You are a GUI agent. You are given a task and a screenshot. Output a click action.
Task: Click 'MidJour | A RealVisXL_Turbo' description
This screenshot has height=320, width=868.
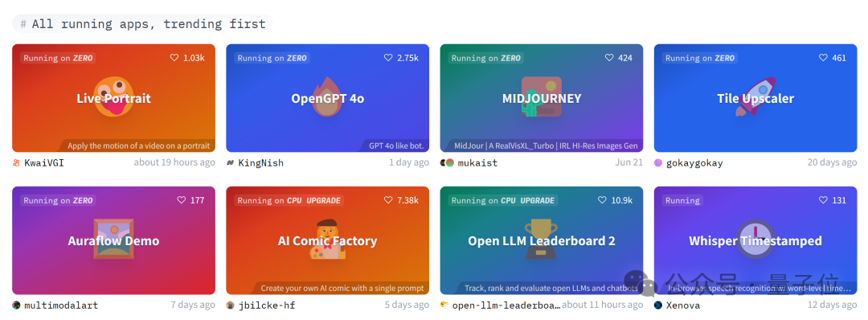click(x=546, y=146)
